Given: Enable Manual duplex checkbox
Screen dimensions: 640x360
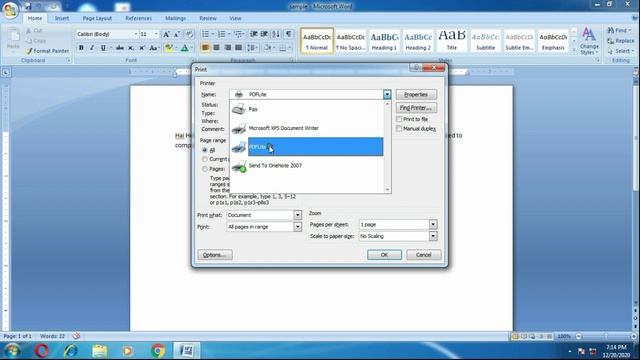Looking at the screenshot, I should point(399,129).
